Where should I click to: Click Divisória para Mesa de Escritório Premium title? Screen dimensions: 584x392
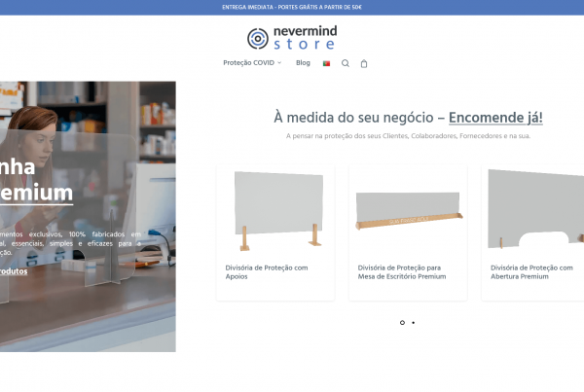point(401,271)
